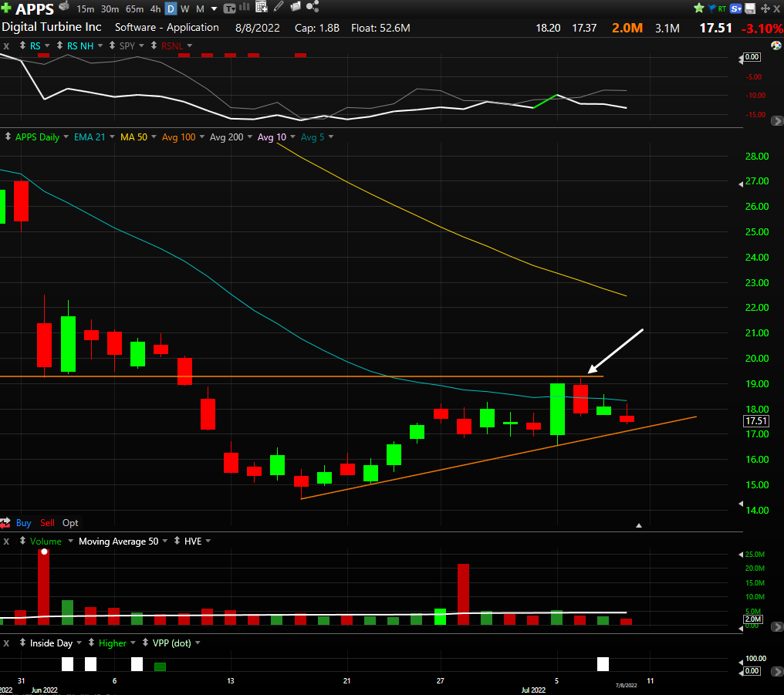Click the Sell button
Image resolution: width=784 pixels, height=695 pixels.
(48, 523)
